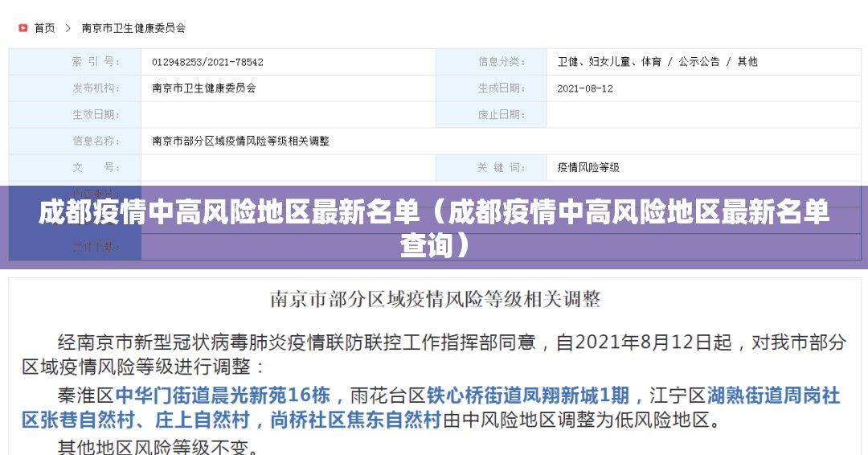
Task: Select info name 南京市部分区域疫情风险等级相关调整 in table
Action: tap(240, 141)
